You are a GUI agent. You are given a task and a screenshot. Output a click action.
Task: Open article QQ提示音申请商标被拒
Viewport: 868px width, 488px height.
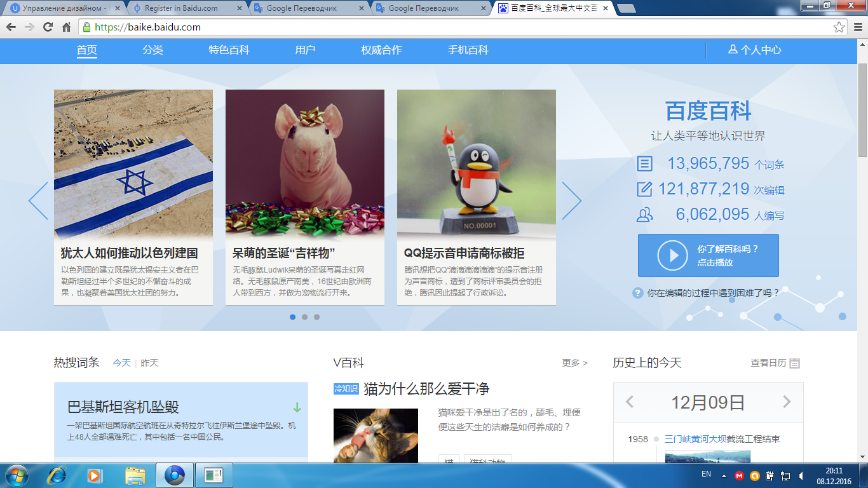[464, 253]
